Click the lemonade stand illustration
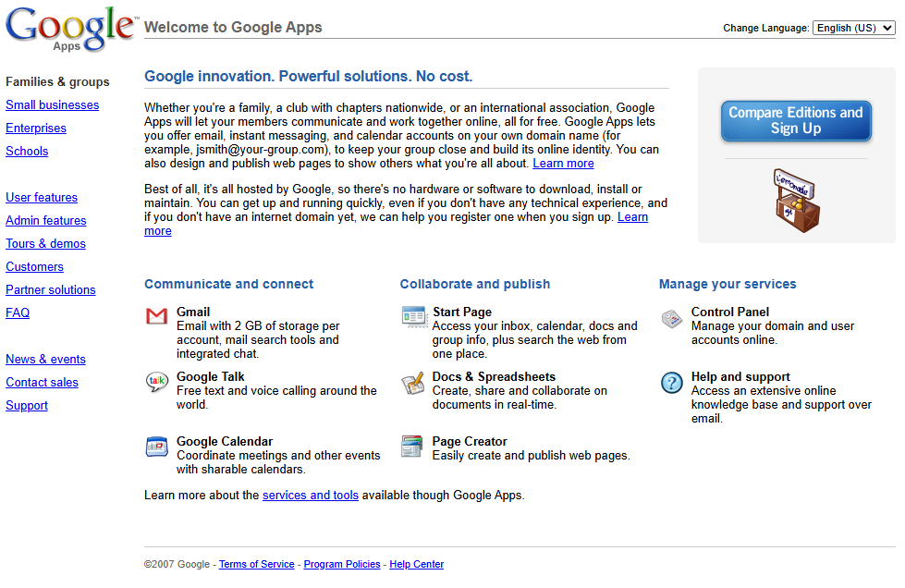 pos(795,199)
